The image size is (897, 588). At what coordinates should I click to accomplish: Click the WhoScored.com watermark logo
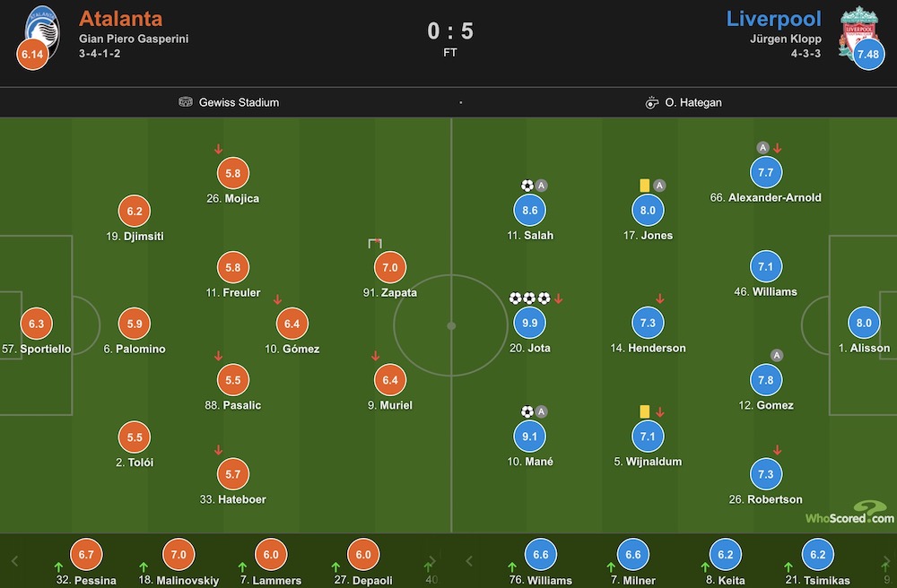click(x=850, y=512)
